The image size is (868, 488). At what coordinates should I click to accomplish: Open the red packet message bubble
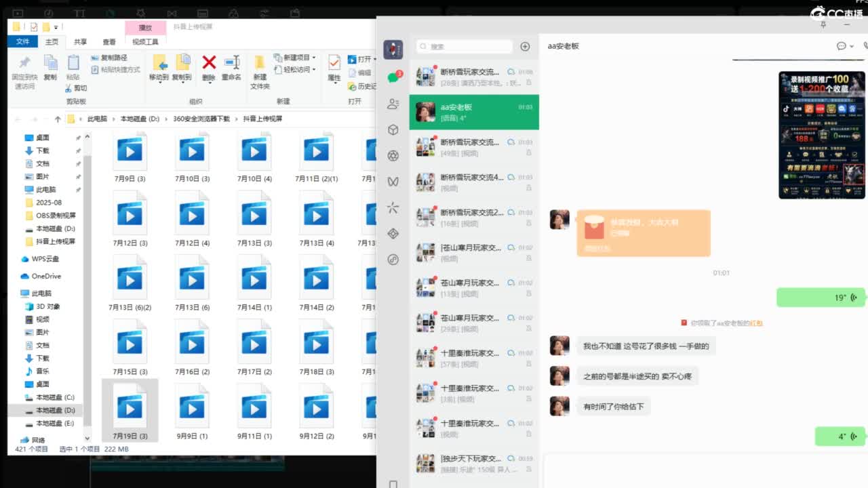point(643,233)
